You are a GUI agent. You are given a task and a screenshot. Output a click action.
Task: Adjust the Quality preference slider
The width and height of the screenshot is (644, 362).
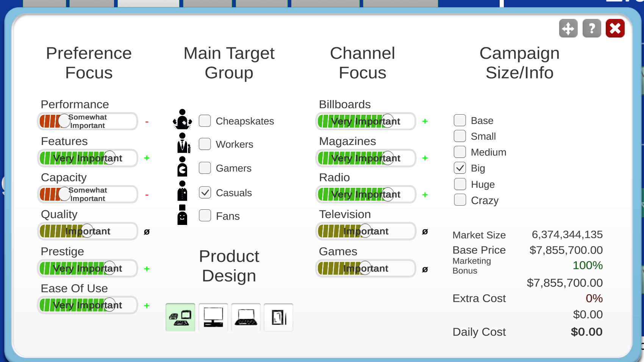pyautogui.click(x=88, y=231)
